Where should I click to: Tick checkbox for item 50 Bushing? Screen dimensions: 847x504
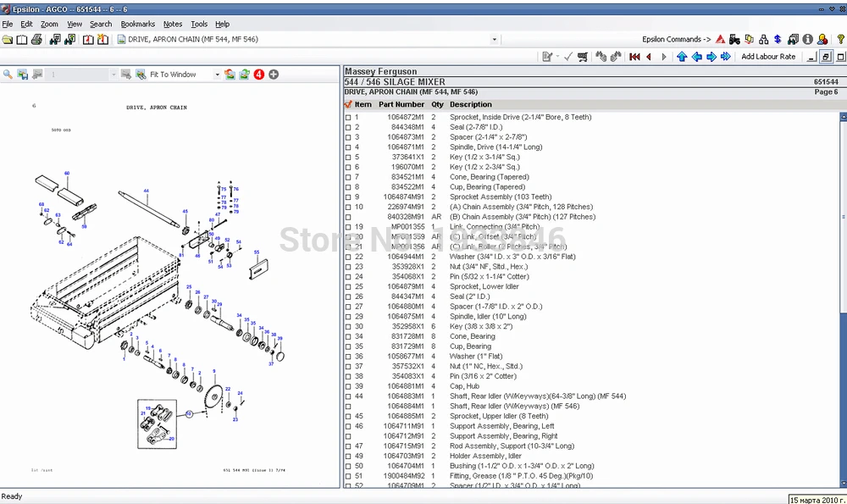(x=348, y=466)
